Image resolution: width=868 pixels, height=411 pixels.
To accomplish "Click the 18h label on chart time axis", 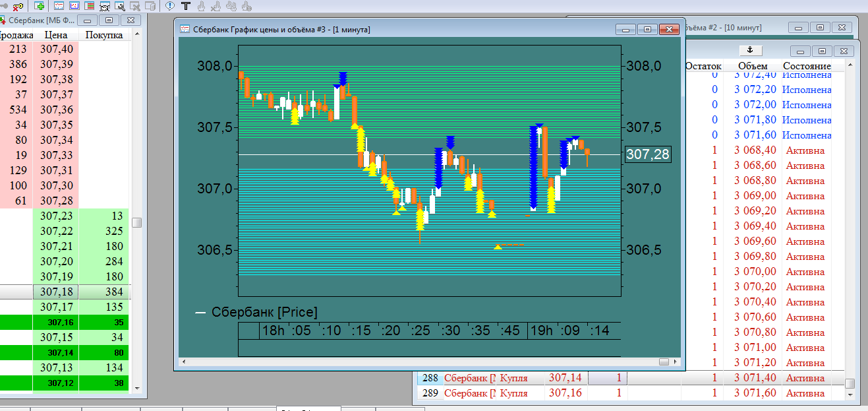I will pyautogui.click(x=273, y=331).
